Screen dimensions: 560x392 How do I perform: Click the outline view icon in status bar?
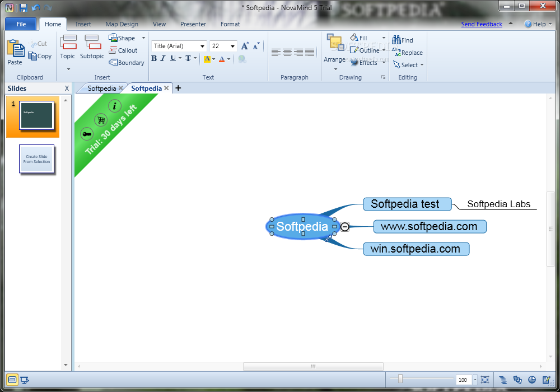click(503, 380)
